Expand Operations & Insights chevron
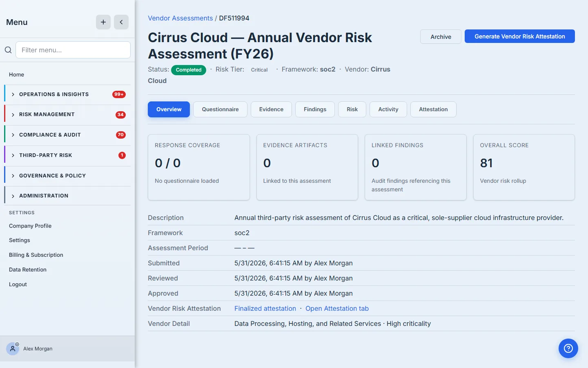Image resolution: width=588 pixels, height=368 pixels. pos(13,94)
